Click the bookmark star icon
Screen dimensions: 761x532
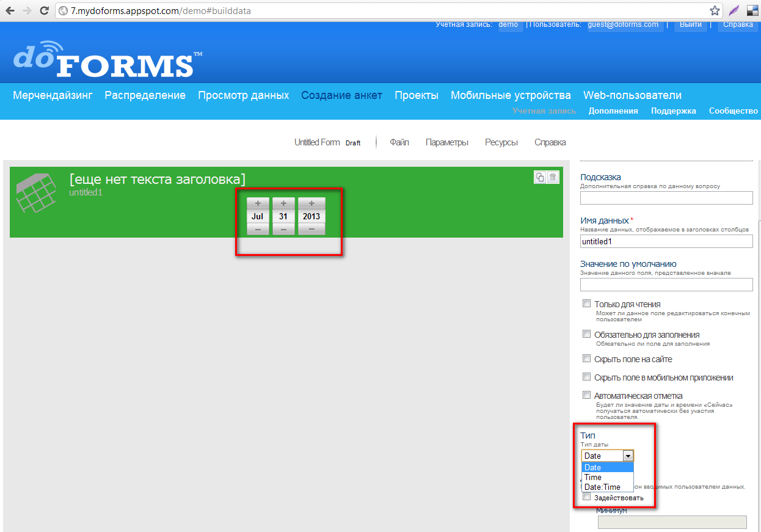[714, 10]
